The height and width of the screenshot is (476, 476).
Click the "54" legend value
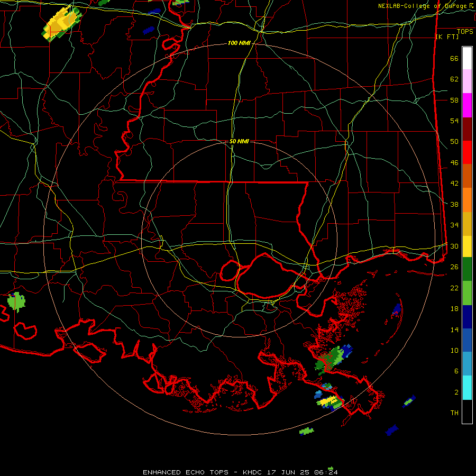(x=454, y=121)
